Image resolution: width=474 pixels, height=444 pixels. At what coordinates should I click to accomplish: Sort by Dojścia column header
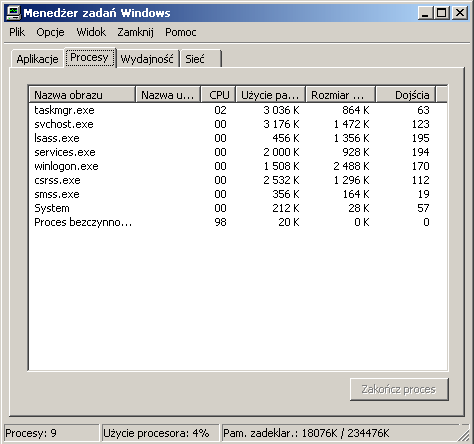(x=406, y=95)
